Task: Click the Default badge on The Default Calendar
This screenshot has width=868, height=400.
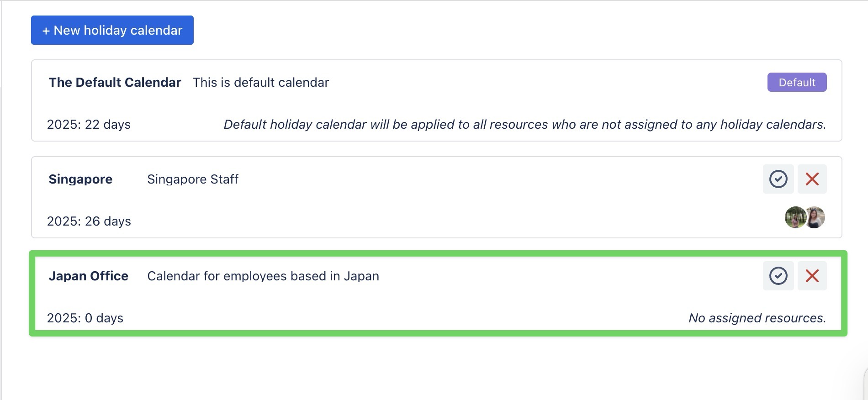Action: click(797, 83)
